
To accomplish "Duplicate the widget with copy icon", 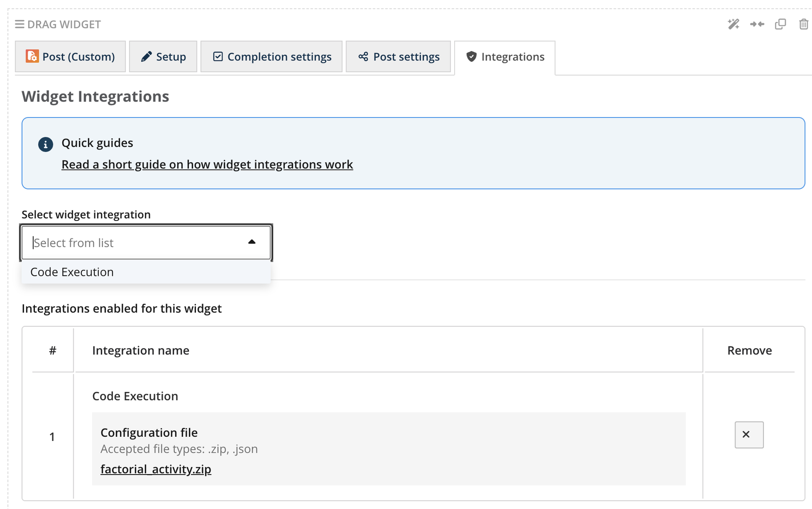I will [x=780, y=24].
